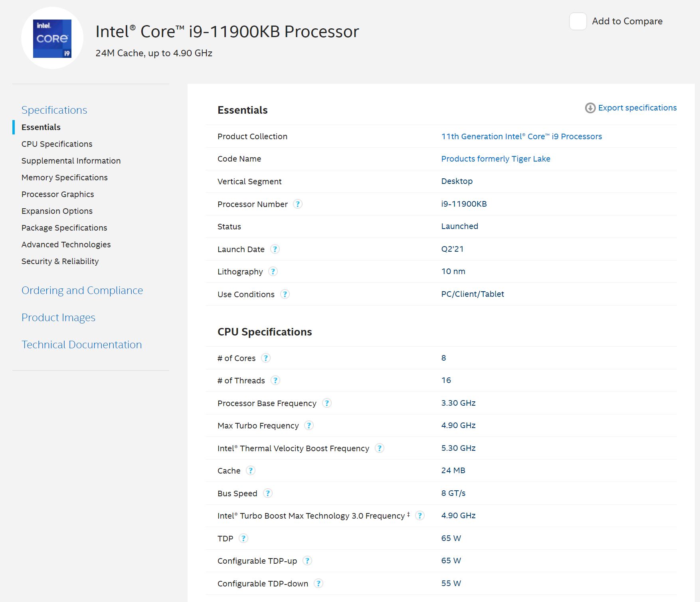Click the '16' threads value
Image resolution: width=700 pixels, height=602 pixels.
pos(446,380)
